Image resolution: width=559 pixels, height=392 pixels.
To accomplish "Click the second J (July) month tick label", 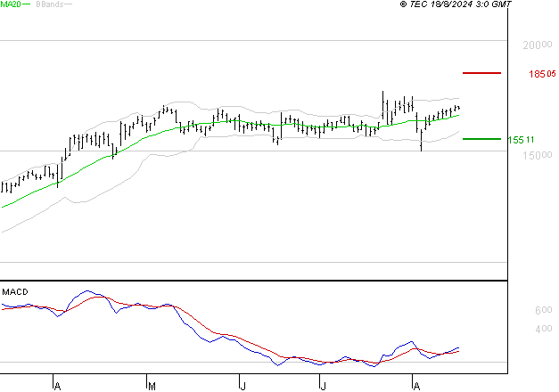I will (x=323, y=386).
